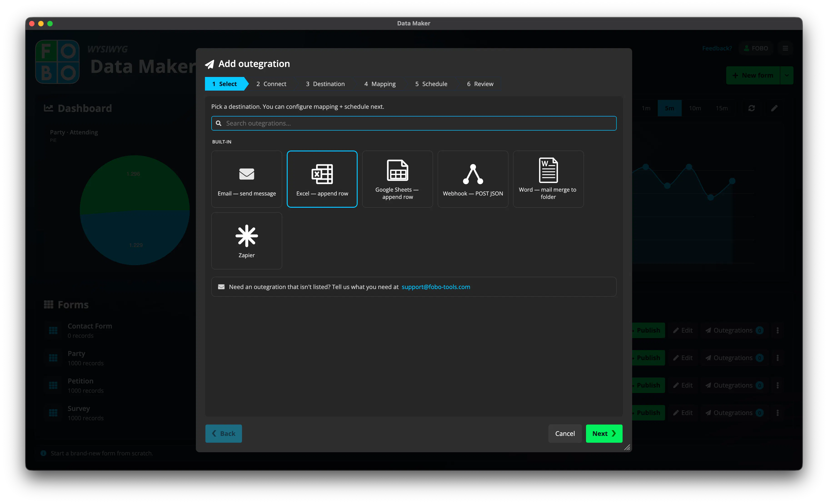Image resolution: width=828 pixels, height=504 pixels.
Task: Click the Feedback? link
Action: [x=717, y=48]
